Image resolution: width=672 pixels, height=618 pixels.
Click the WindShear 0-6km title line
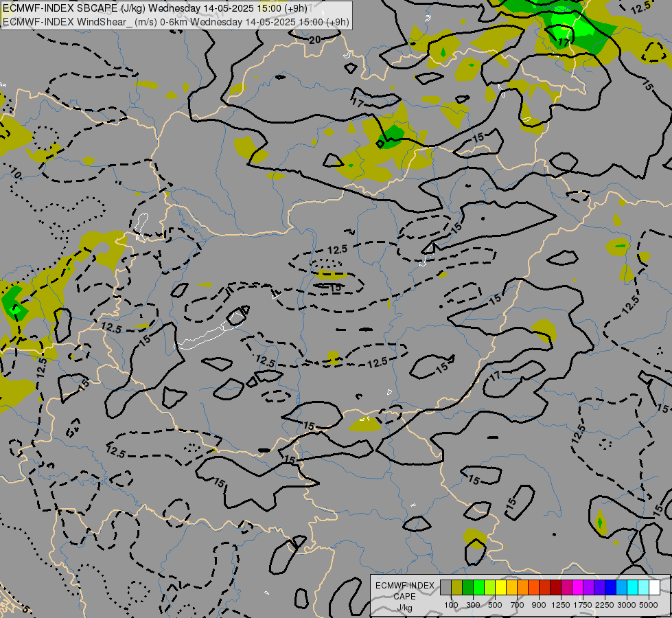(176, 22)
